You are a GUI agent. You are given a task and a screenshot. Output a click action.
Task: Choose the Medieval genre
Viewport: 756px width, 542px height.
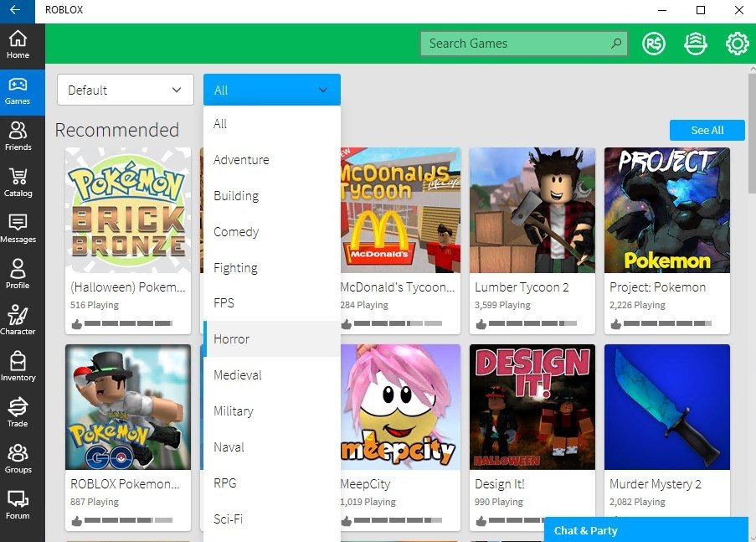pyautogui.click(x=272, y=375)
